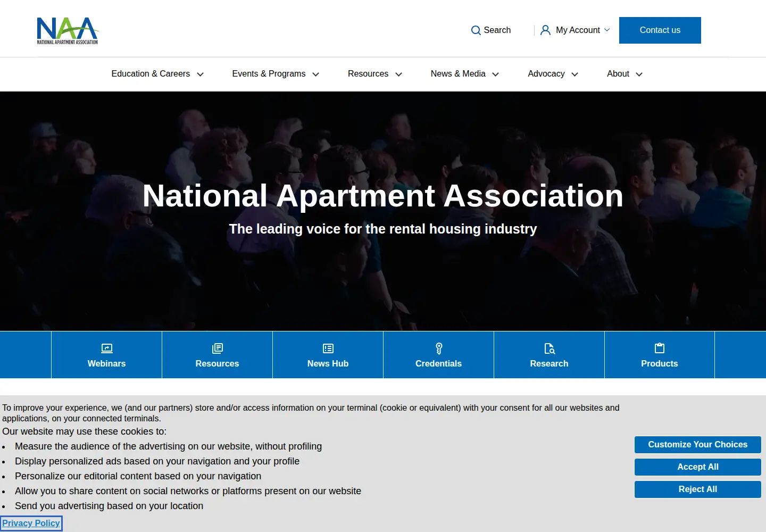Screen dimensions: 766x532
Task: Click the search magnifier icon
Action: pos(476,30)
